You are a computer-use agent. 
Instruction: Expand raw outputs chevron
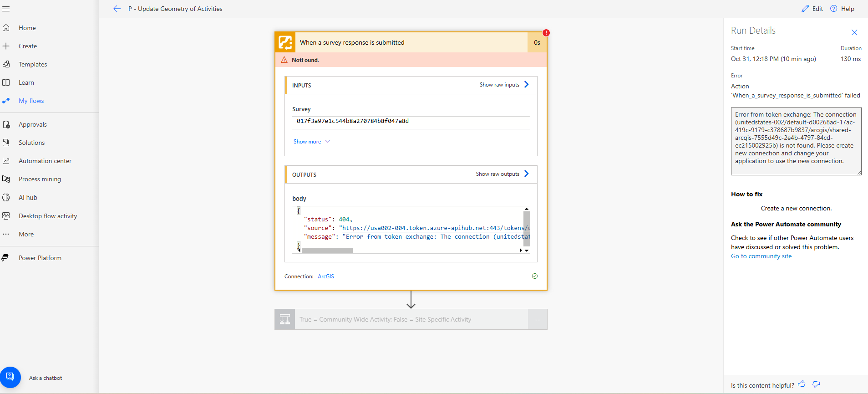point(527,174)
